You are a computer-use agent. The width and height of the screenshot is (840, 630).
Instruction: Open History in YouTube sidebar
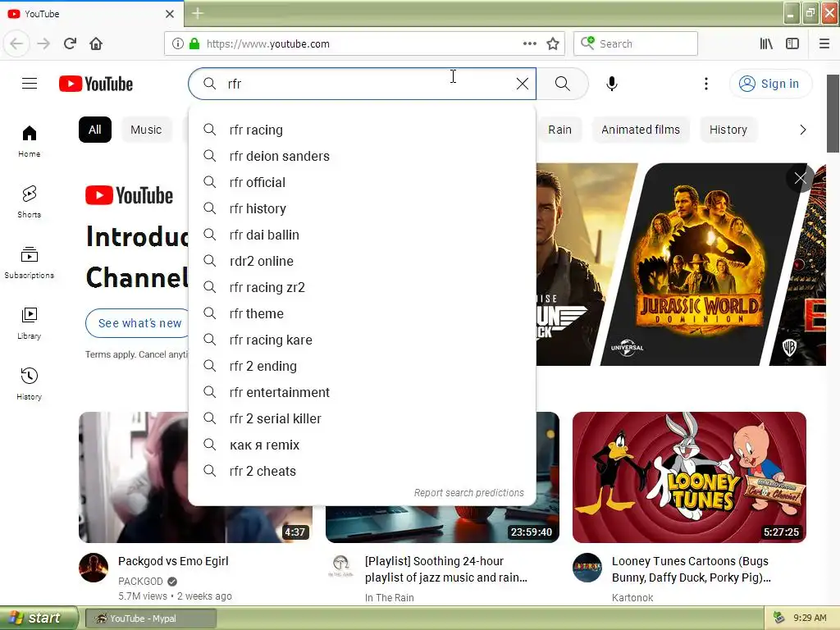[x=30, y=384]
